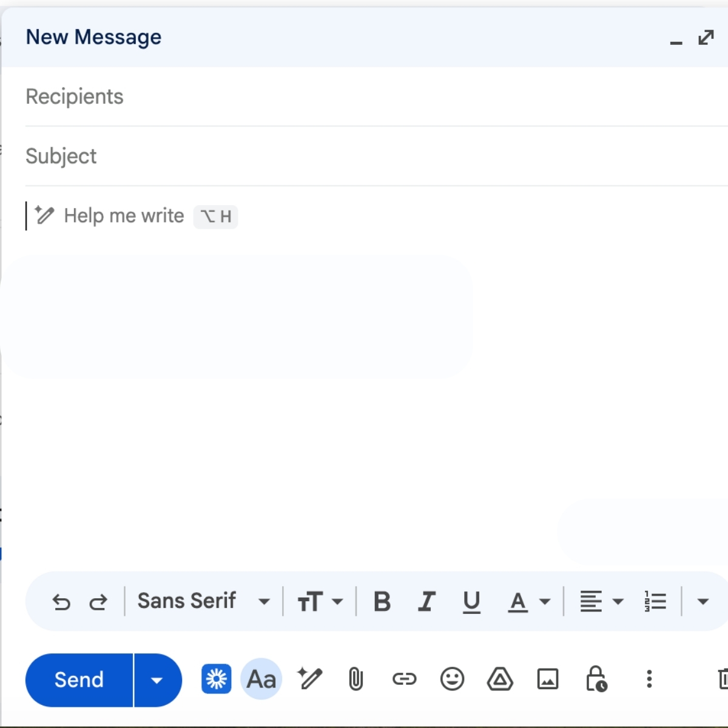This screenshot has width=728, height=728.
Task: Open the text size dropdown
Action: (320, 602)
